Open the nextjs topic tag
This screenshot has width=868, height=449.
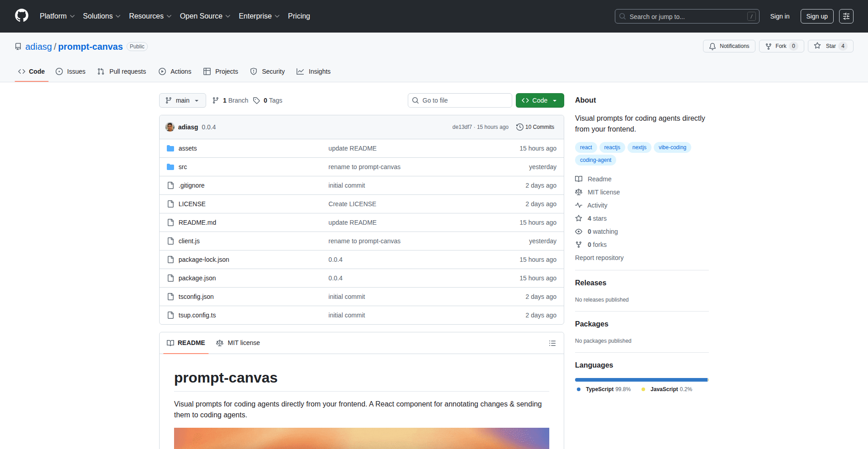[639, 147]
